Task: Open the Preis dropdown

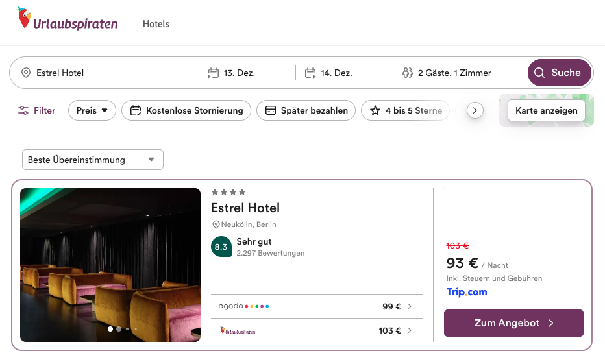Action: click(x=92, y=110)
